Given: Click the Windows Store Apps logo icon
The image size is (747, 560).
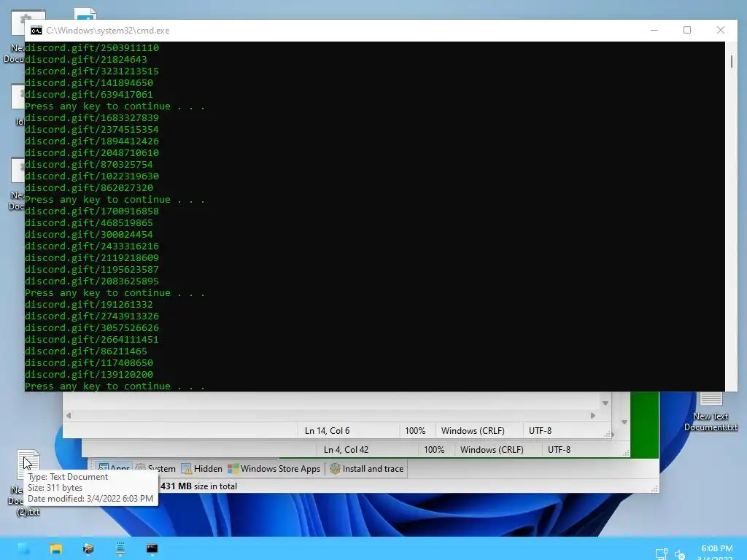Looking at the screenshot, I should pyautogui.click(x=233, y=469).
